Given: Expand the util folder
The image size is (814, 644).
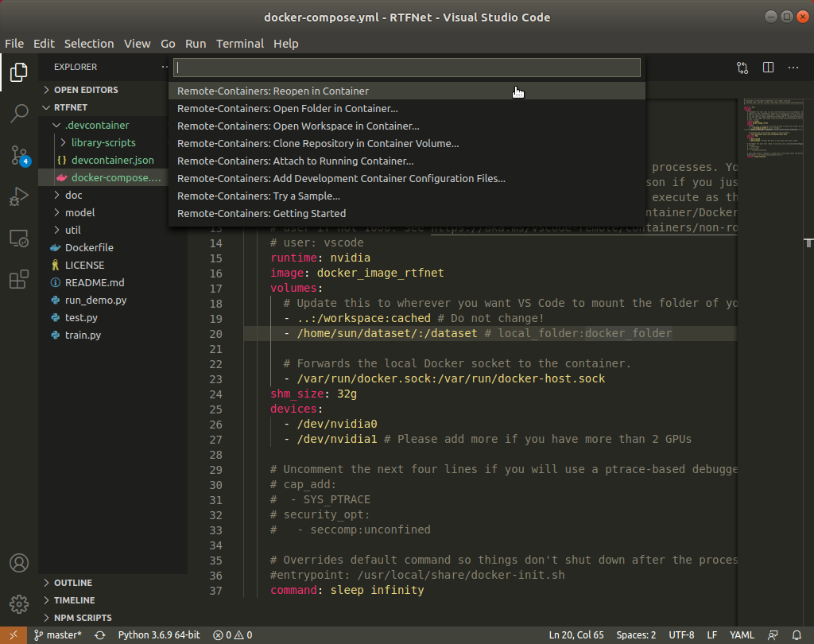Looking at the screenshot, I should [x=72, y=230].
